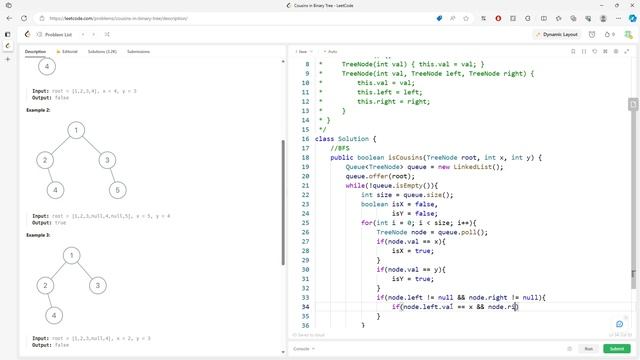Open the red Opera-style extension icon
640x360 pixels.
498,18
